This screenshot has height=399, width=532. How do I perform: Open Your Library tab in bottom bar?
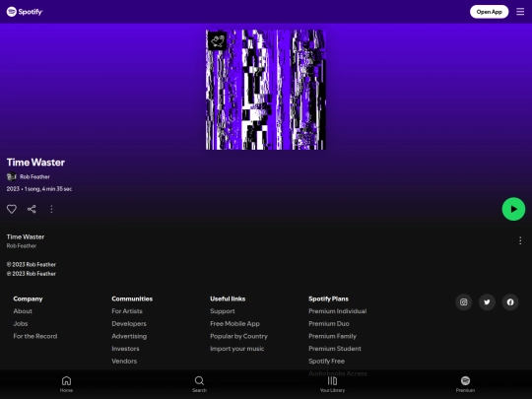pyautogui.click(x=333, y=384)
